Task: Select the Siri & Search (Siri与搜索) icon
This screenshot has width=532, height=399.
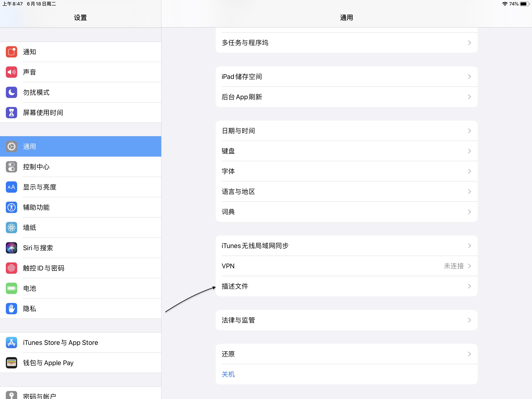Action: (x=11, y=248)
